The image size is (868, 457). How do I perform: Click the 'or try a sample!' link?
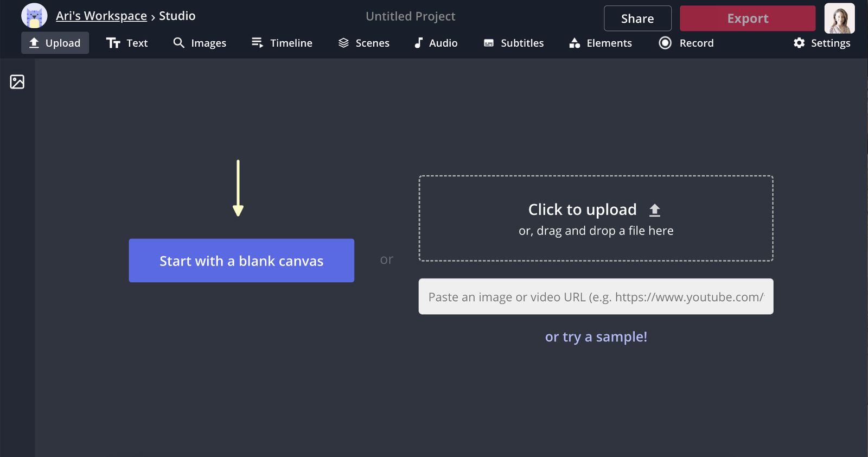coord(596,337)
